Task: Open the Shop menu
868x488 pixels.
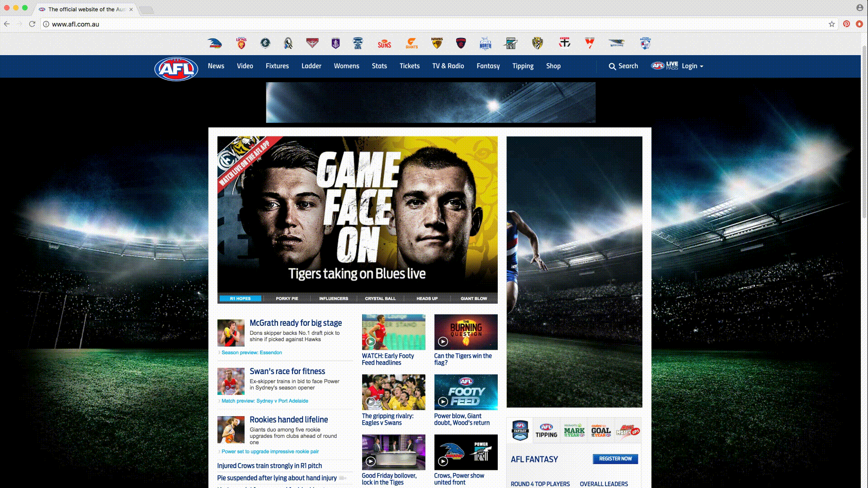Action: [553, 66]
